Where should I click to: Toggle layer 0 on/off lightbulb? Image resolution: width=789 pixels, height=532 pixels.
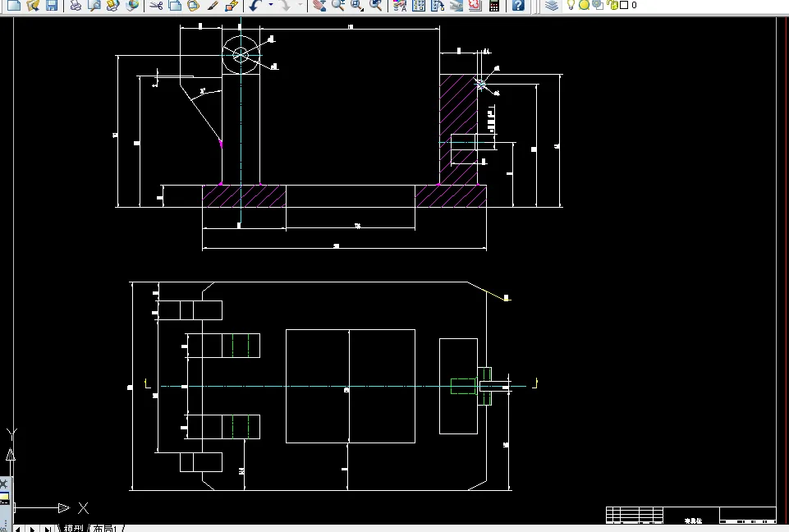(571, 5)
